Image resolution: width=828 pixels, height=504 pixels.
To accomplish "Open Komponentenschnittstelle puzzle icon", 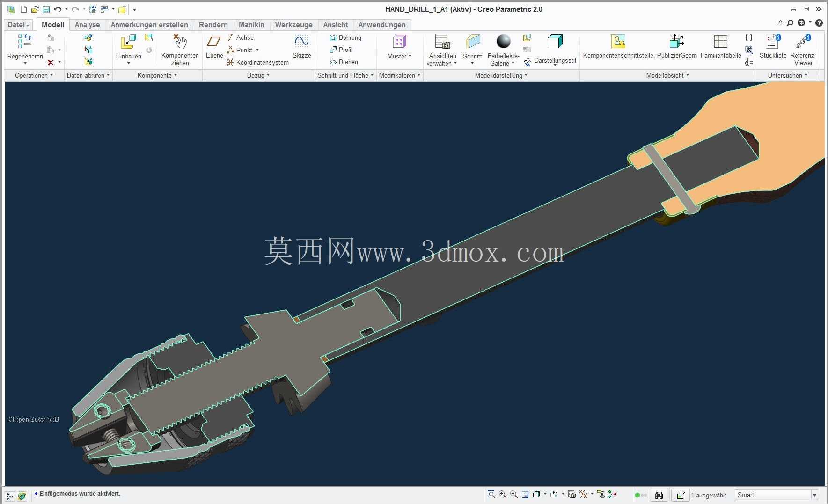I will click(x=618, y=41).
